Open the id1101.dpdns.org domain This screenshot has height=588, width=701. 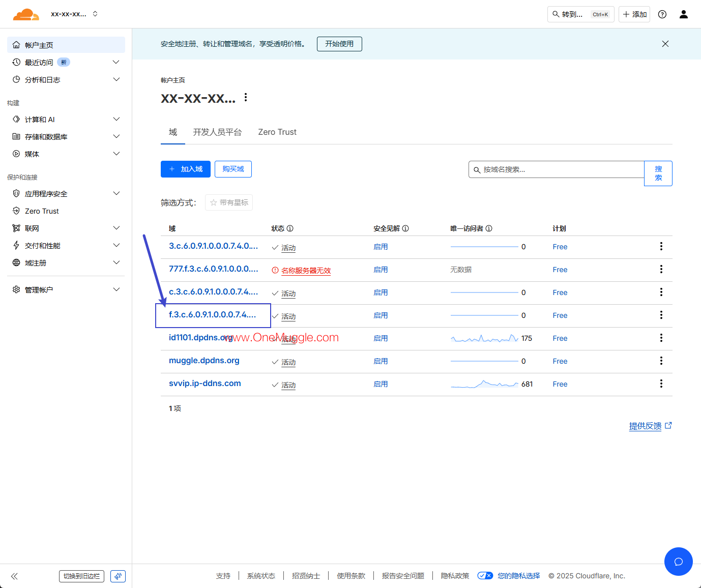201,337
